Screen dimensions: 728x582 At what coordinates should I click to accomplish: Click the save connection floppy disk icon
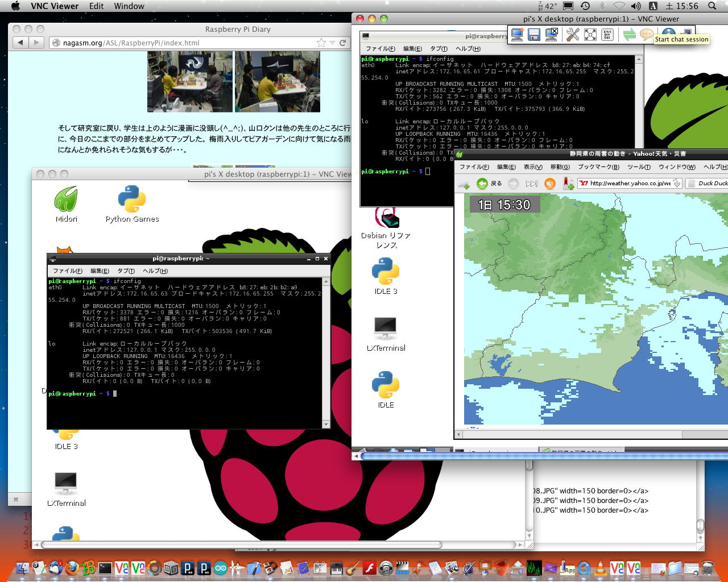(x=533, y=35)
